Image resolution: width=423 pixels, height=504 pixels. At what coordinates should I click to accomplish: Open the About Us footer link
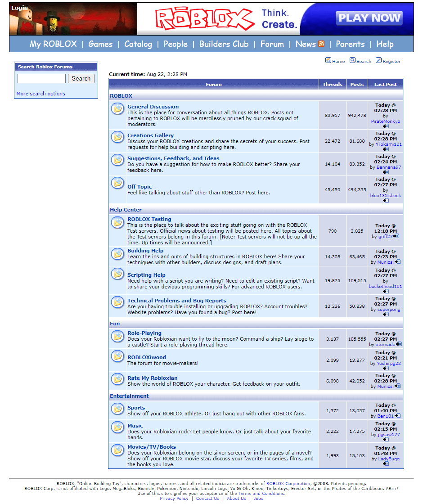(236, 499)
